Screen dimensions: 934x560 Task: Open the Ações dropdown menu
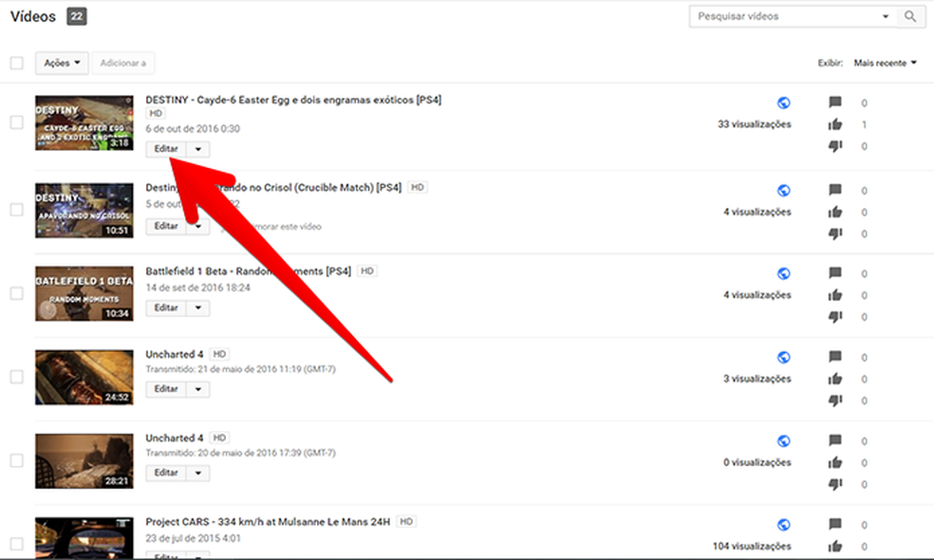61,62
